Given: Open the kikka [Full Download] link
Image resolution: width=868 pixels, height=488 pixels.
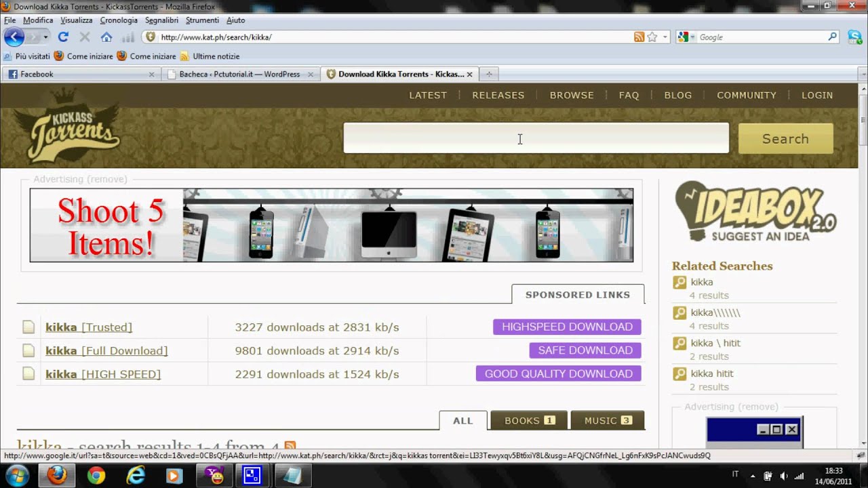Looking at the screenshot, I should pyautogui.click(x=106, y=350).
